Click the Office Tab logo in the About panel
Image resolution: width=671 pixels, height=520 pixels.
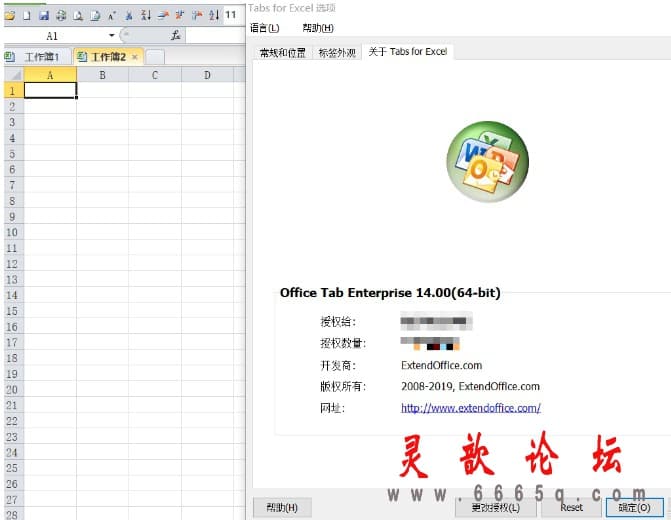[487, 161]
